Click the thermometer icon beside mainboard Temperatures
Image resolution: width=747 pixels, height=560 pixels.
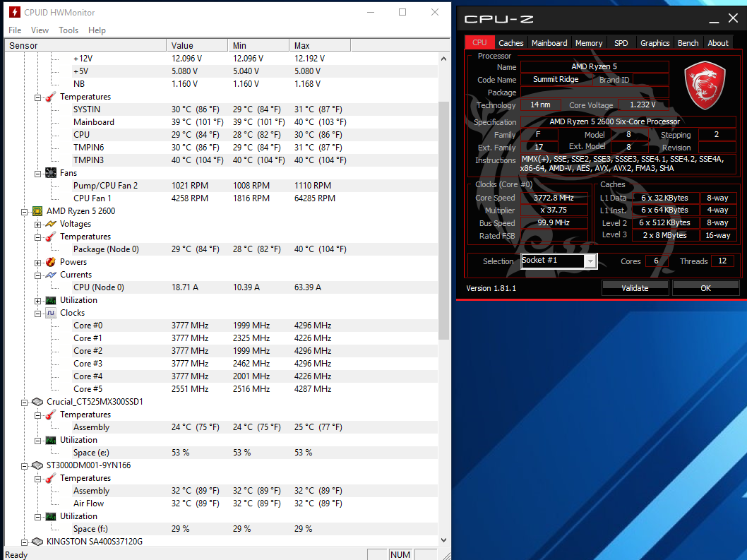(51, 97)
